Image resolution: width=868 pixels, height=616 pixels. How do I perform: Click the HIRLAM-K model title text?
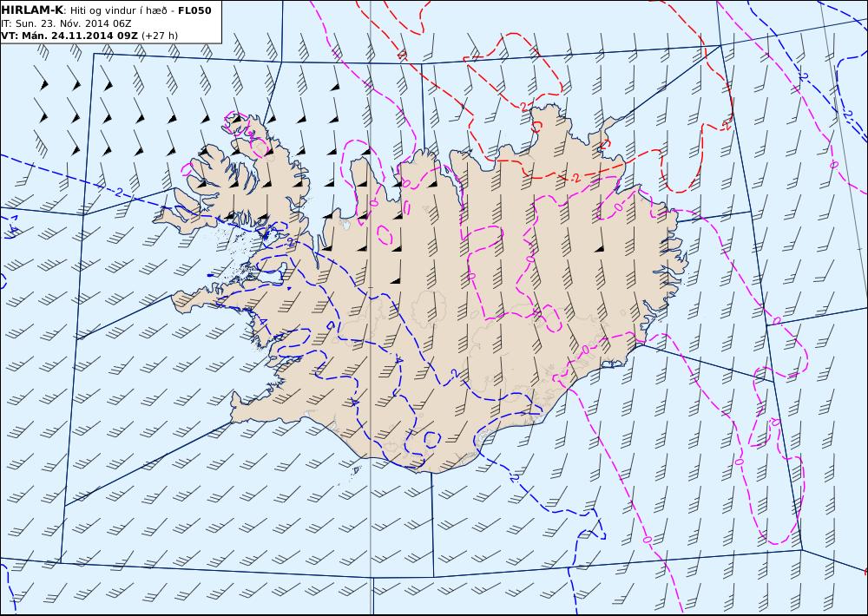pos(33,10)
